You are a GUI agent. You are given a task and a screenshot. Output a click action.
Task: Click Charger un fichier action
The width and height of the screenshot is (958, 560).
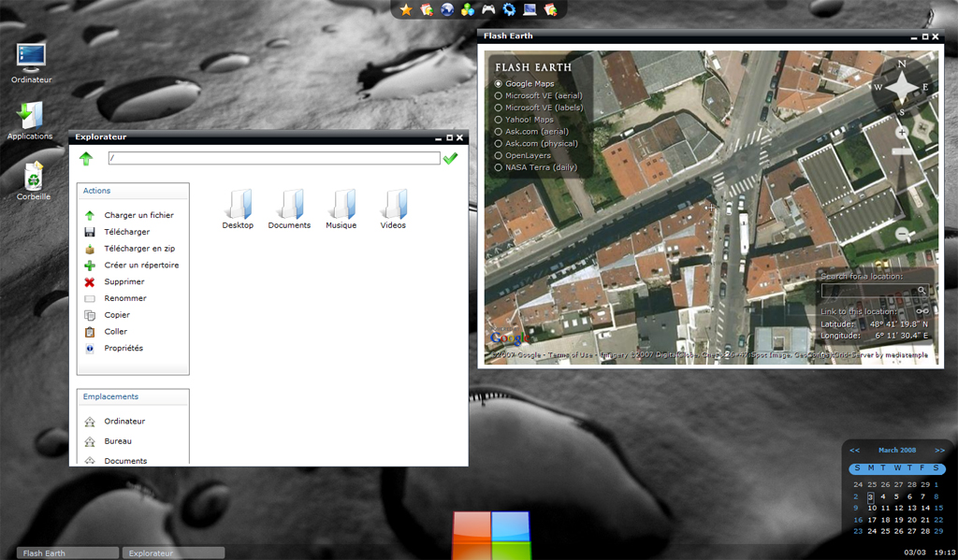pos(129,215)
